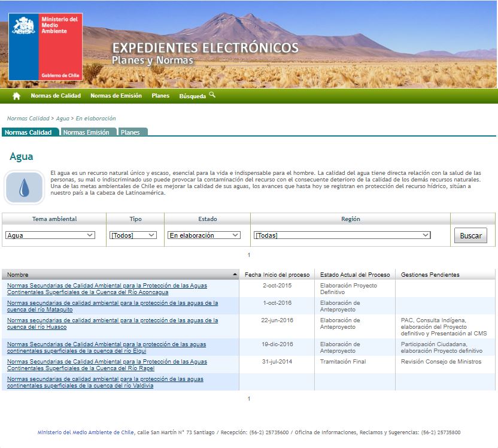
Task: Click the date 19-dic-2016
Action: (x=277, y=344)
